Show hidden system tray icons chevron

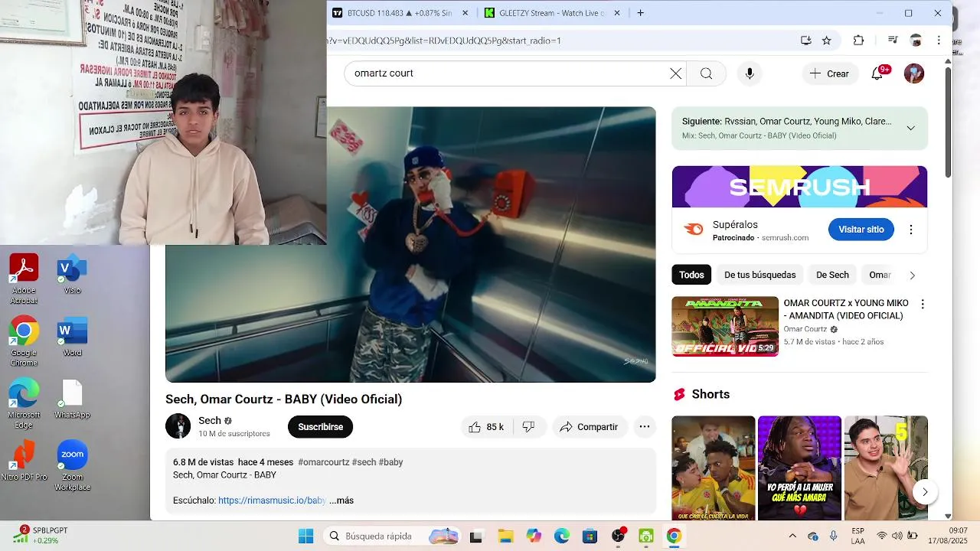click(x=792, y=536)
